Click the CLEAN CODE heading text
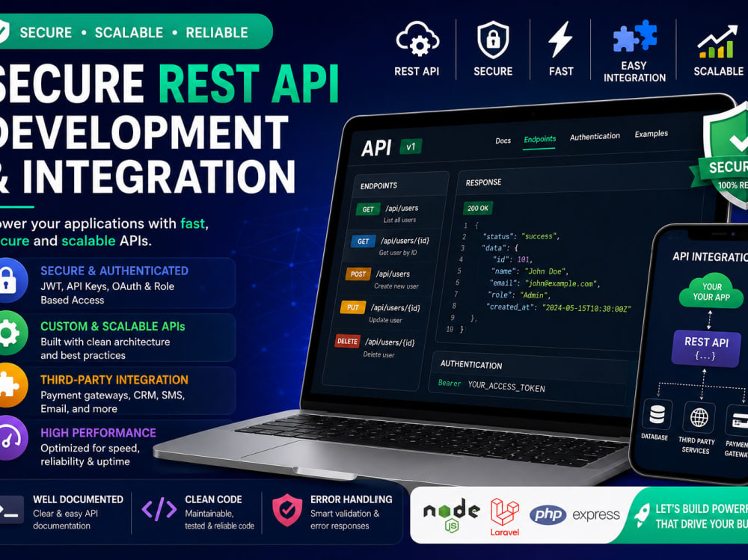Image resolution: width=748 pixels, height=560 pixels. pyautogui.click(x=213, y=499)
